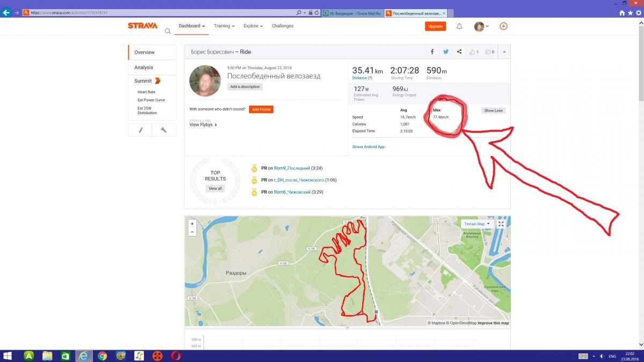
Task: Open Heart Rate in the sidebar
Action: click(147, 92)
